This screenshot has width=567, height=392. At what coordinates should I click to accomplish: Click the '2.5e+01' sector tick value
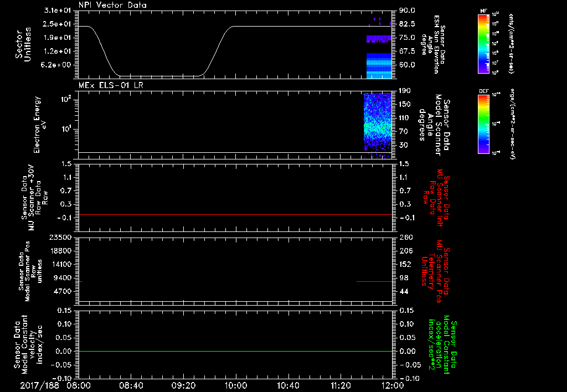coord(58,24)
